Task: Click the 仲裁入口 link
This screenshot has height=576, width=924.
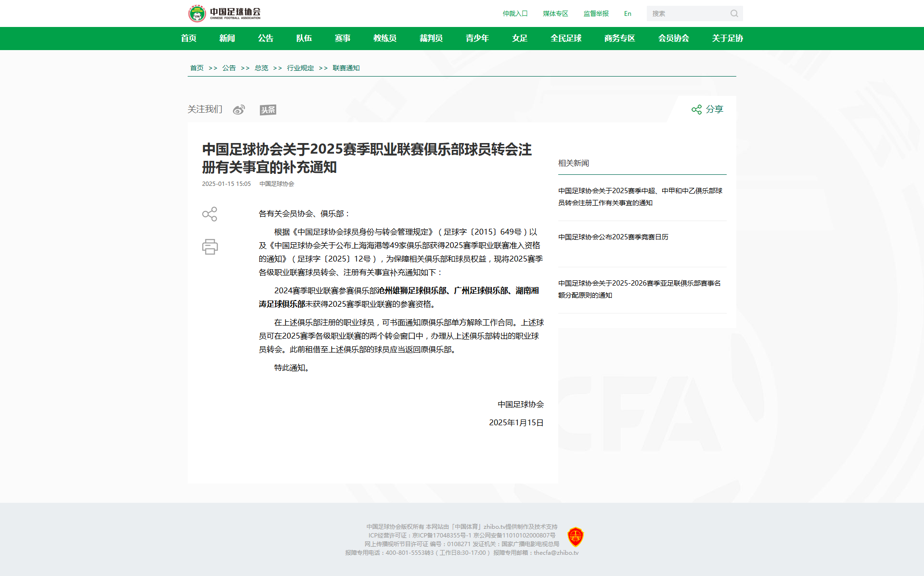Action: click(x=514, y=13)
